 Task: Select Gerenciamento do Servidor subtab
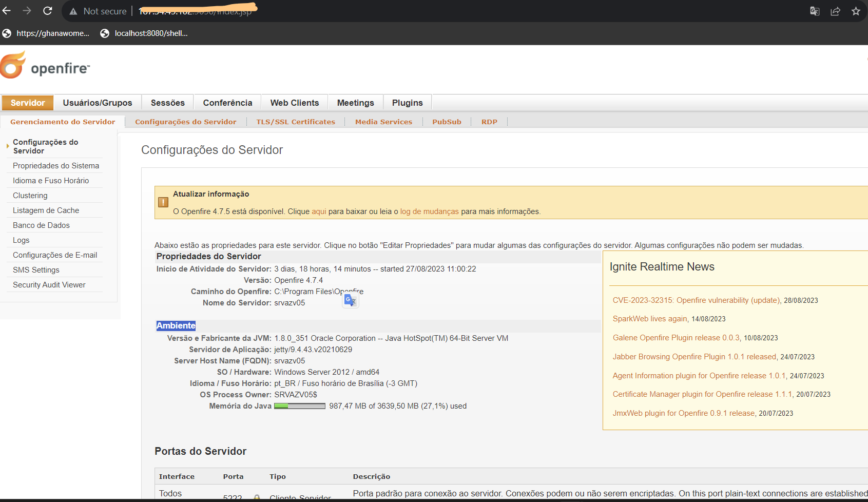coord(63,122)
